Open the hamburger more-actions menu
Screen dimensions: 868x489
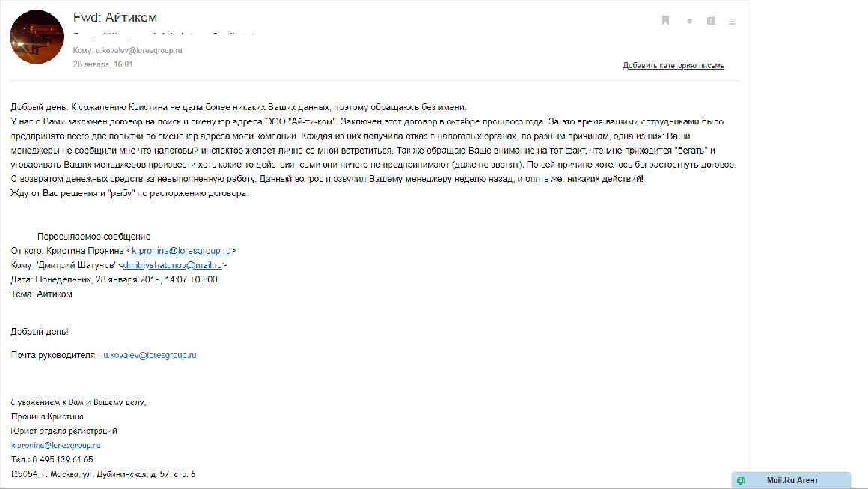(x=733, y=21)
